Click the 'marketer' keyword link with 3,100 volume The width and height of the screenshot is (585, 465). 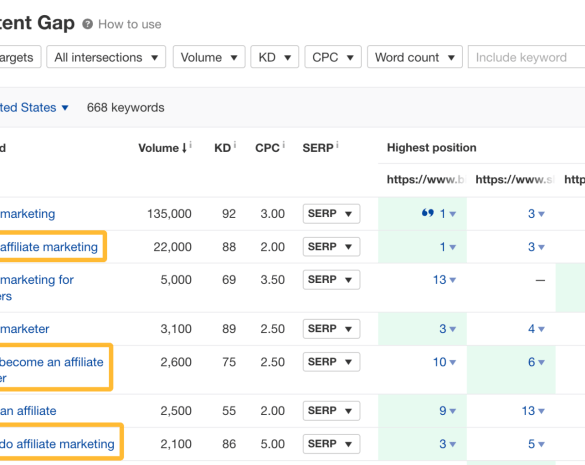point(25,329)
